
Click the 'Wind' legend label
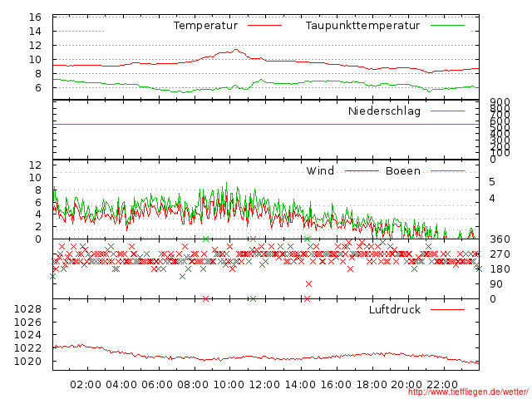(320, 170)
